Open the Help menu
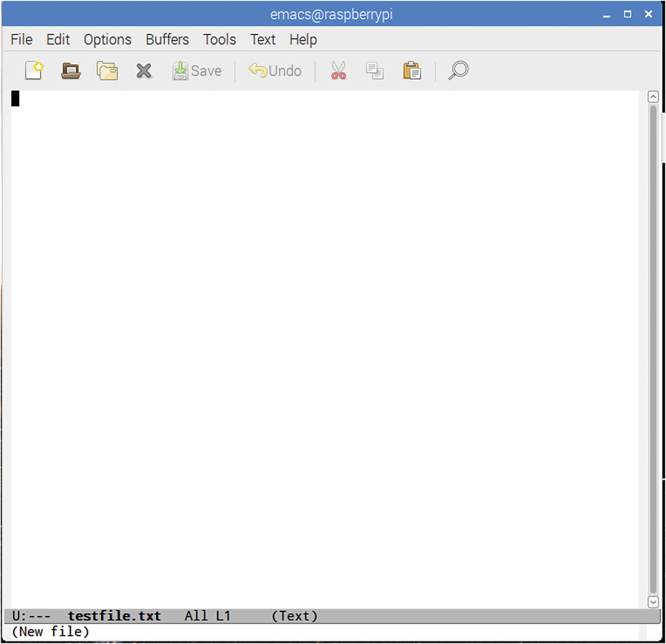This screenshot has height=644, width=666. 302,39
